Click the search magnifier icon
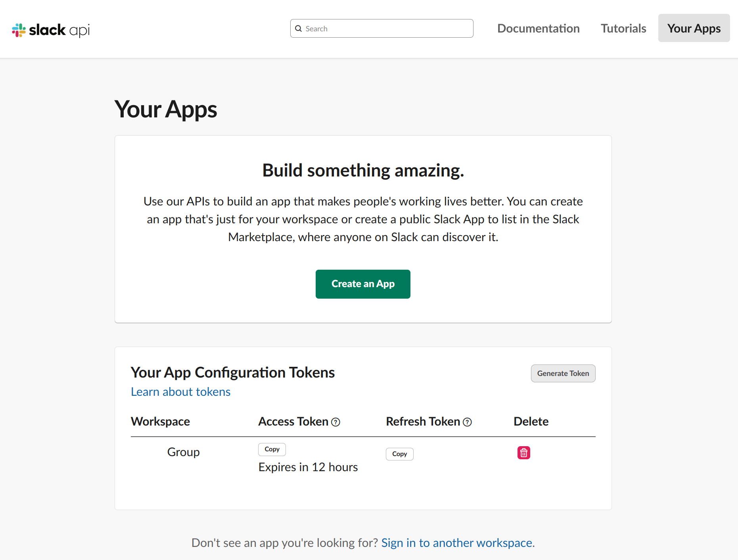The height and width of the screenshot is (560, 738). pos(299,29)
